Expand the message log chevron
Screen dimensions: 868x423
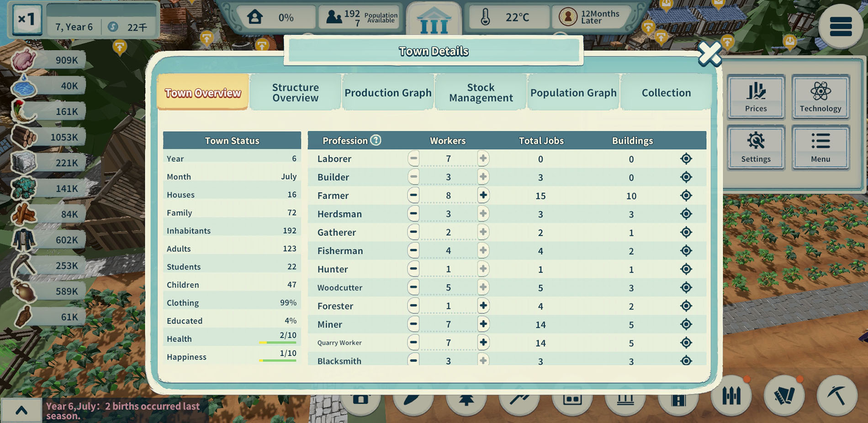21,410
